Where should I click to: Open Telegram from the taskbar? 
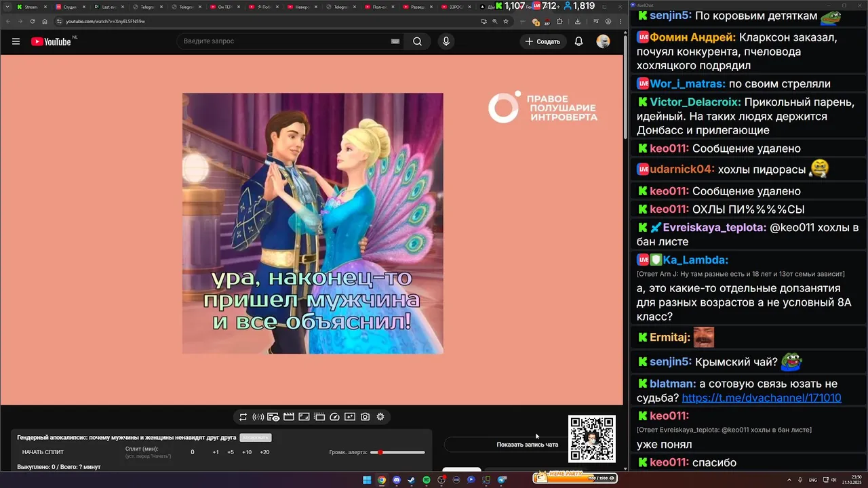click(x=502, y=480)
